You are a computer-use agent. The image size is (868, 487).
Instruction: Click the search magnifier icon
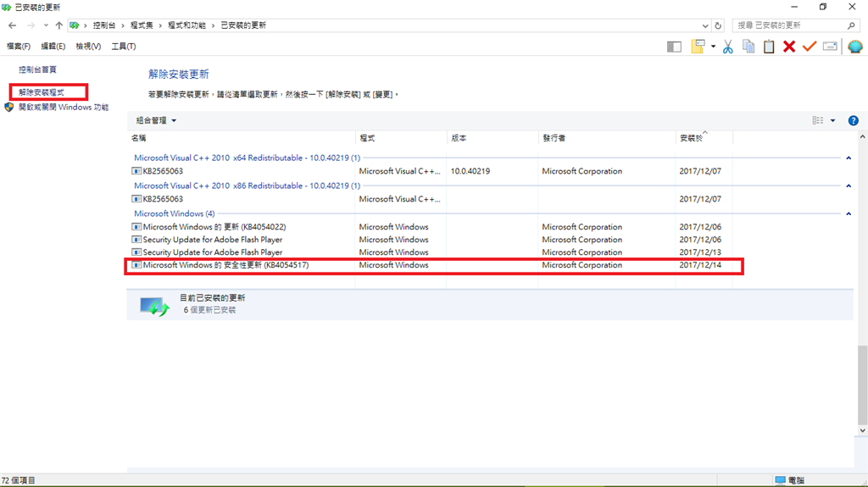[x=851, y=25]
